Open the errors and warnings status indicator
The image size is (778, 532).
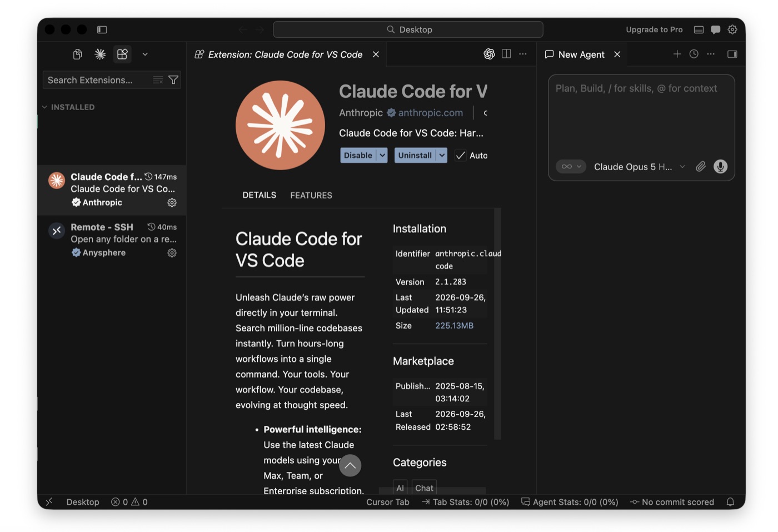point(129,502)
